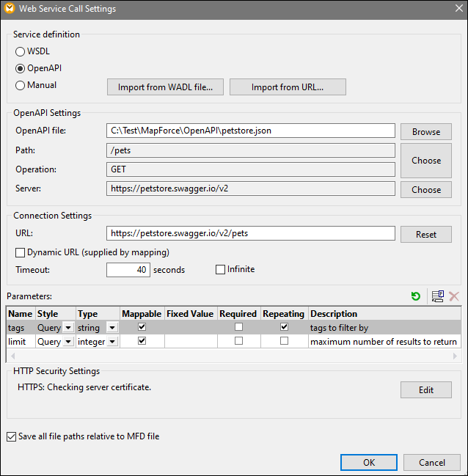The image size is (468, 476).
Task: Toggle Repeating checkbox for tags parameter
Action: 284,327
